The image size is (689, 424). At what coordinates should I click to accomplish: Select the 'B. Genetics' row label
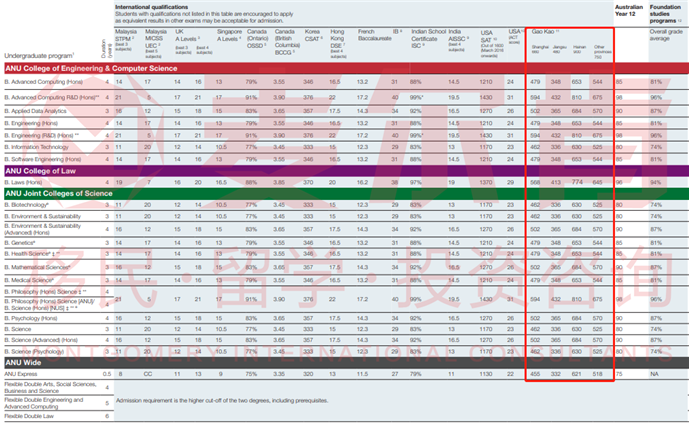pos(20,243)
